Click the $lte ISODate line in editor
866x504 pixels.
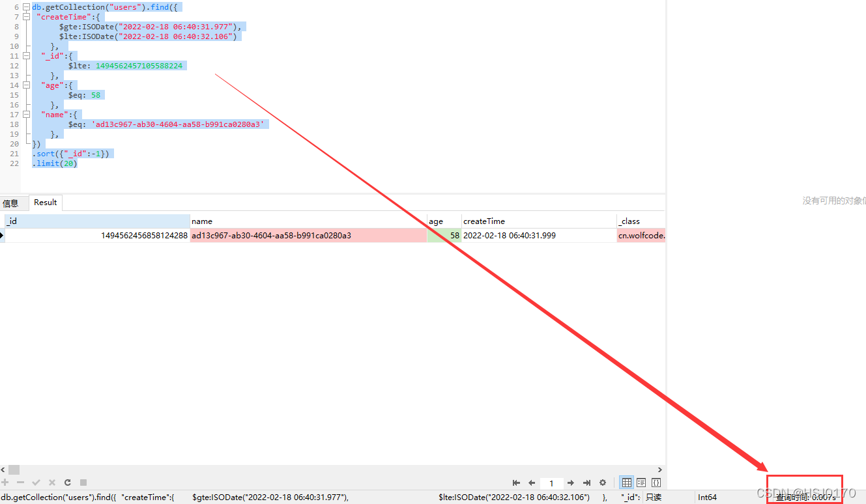click(x=148, y=36)
